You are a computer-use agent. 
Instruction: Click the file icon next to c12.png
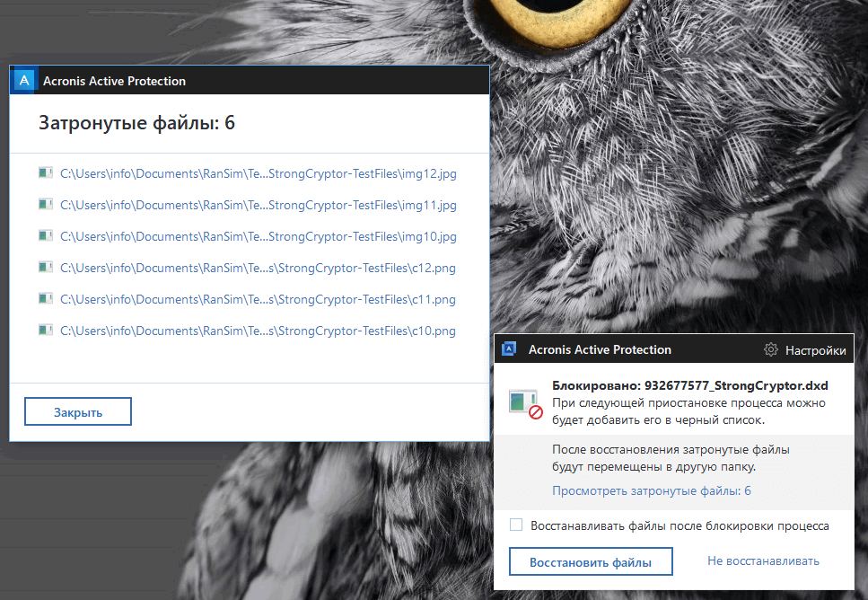pos(46,268)
